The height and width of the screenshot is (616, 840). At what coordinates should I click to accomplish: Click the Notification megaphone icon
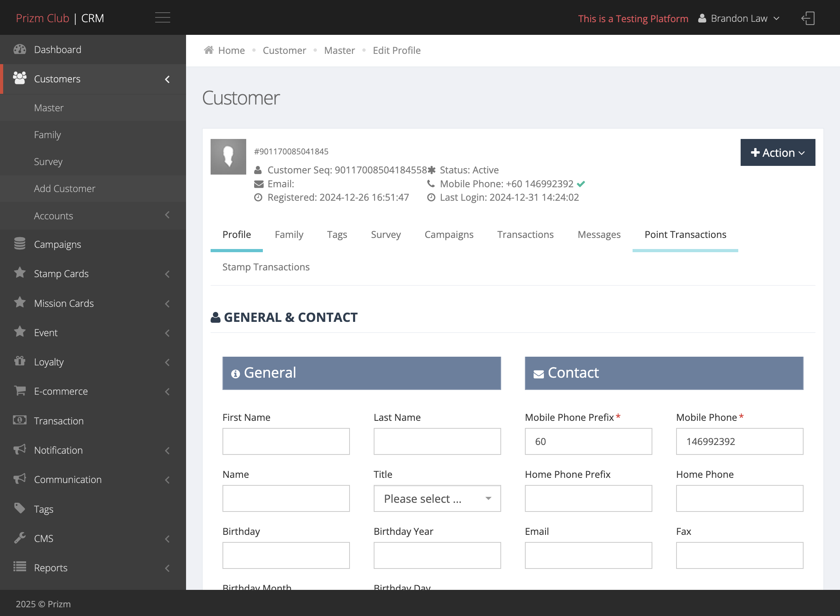pos(20,449)
